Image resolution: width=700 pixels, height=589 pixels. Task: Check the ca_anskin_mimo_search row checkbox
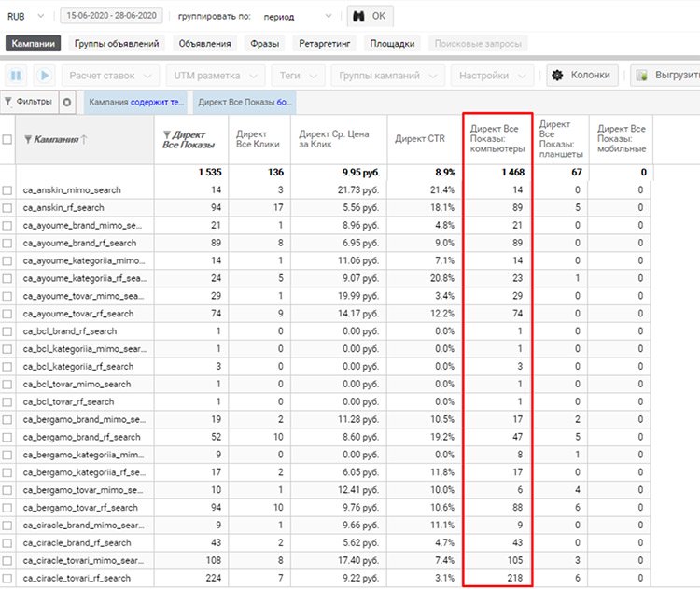(x=7, y=190)
